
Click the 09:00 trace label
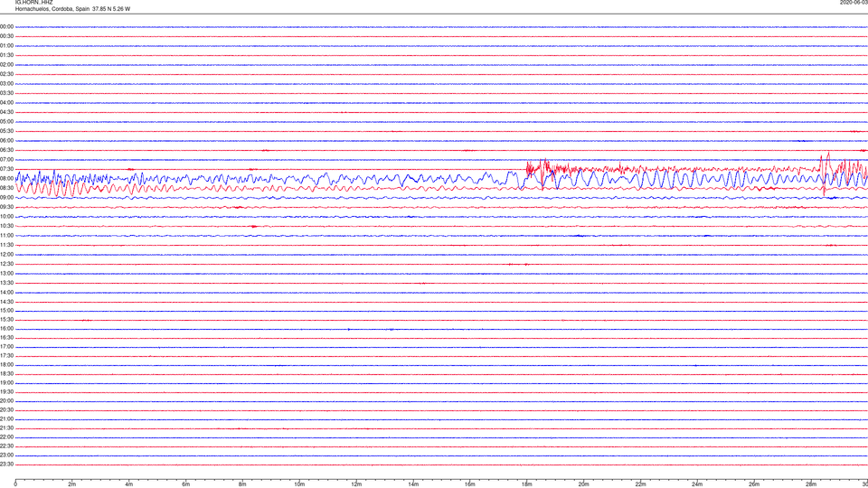tap(6, 198)
